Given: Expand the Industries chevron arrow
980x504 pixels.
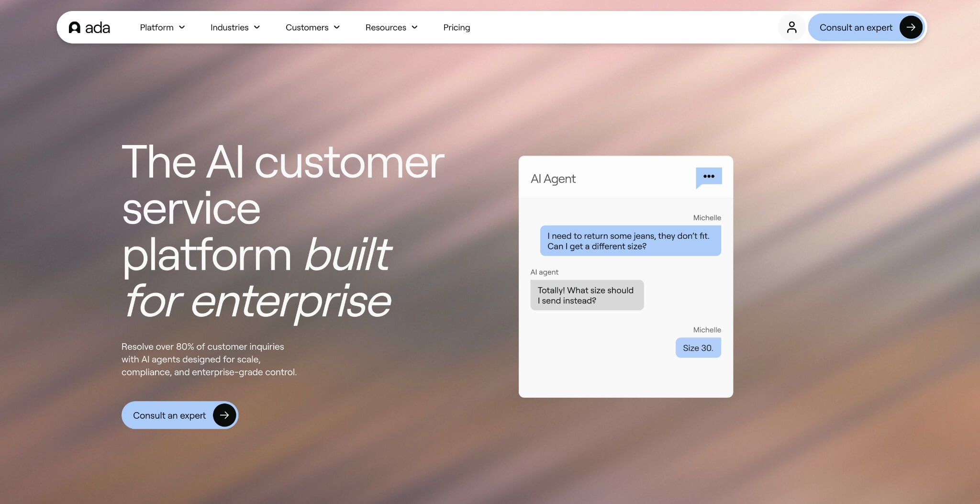Looking at the screenshot, I should coord(257,27).
